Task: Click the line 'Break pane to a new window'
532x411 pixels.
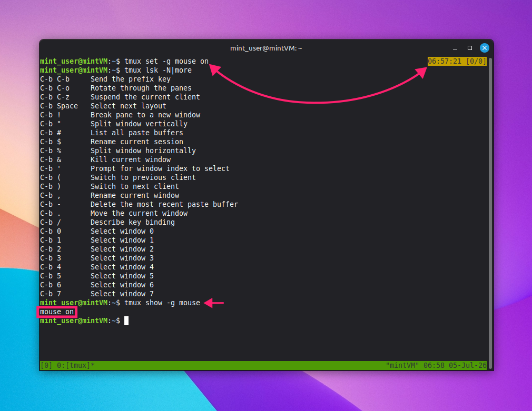Action: point(145,115)
